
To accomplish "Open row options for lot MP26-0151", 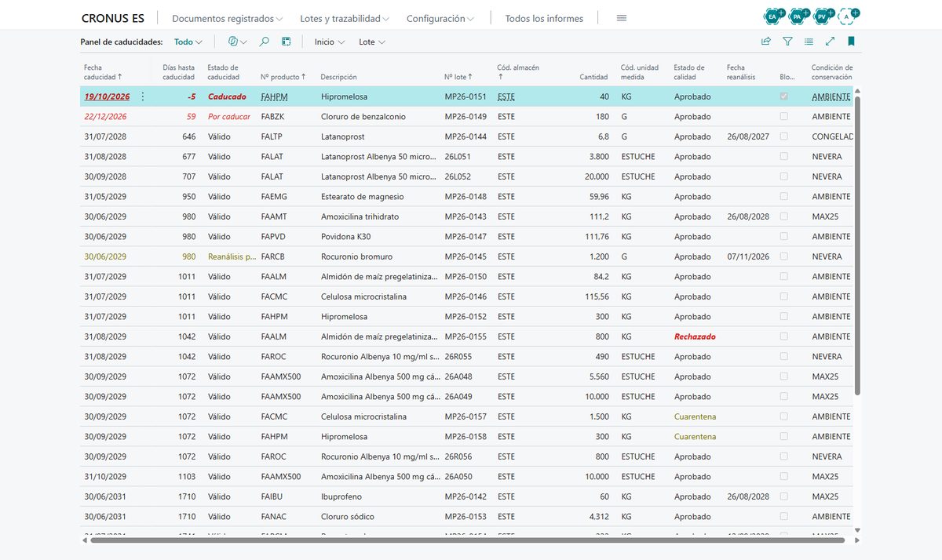I will [x=142, y=96].
